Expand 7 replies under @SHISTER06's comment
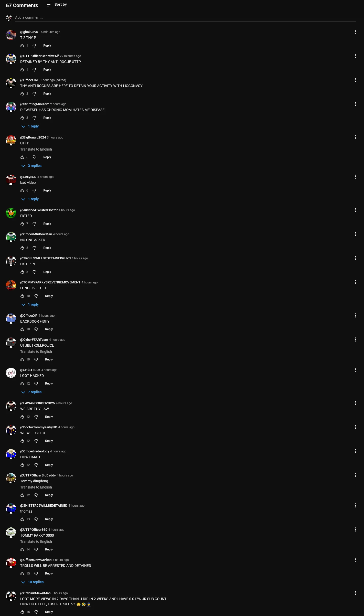Image resolution: width=364 pixels, height=616 pixels. 31,392
